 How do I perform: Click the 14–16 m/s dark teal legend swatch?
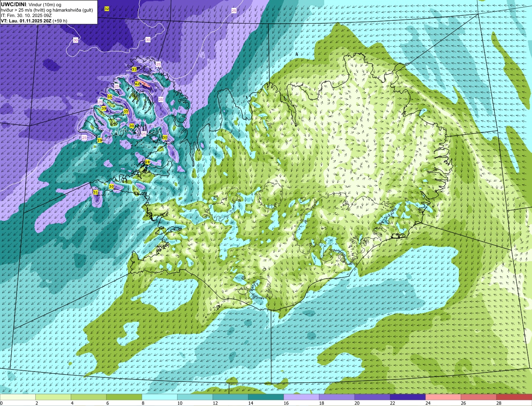[x=266, y=397]
